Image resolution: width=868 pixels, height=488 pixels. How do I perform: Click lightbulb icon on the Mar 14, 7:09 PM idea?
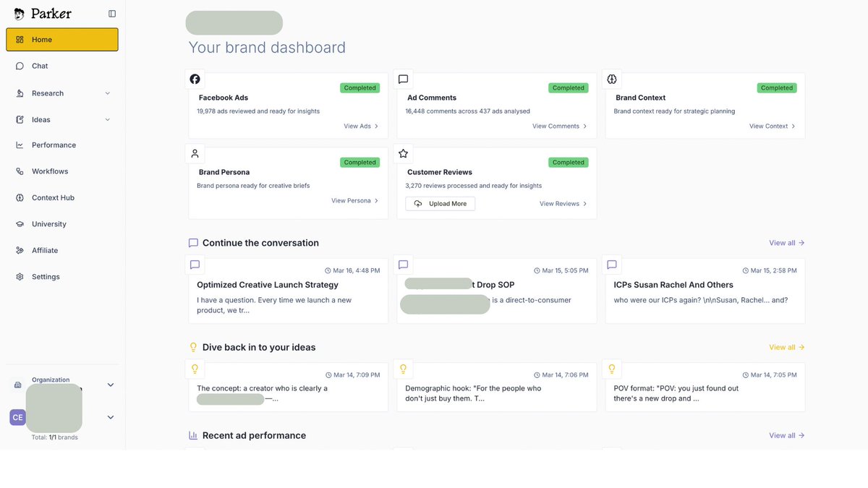(x=195, y=369)
